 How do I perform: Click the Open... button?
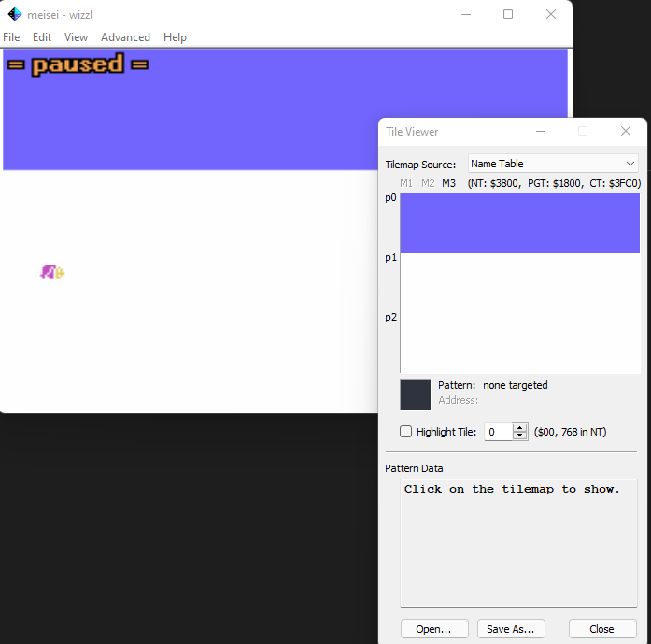[x=434, y=629]
